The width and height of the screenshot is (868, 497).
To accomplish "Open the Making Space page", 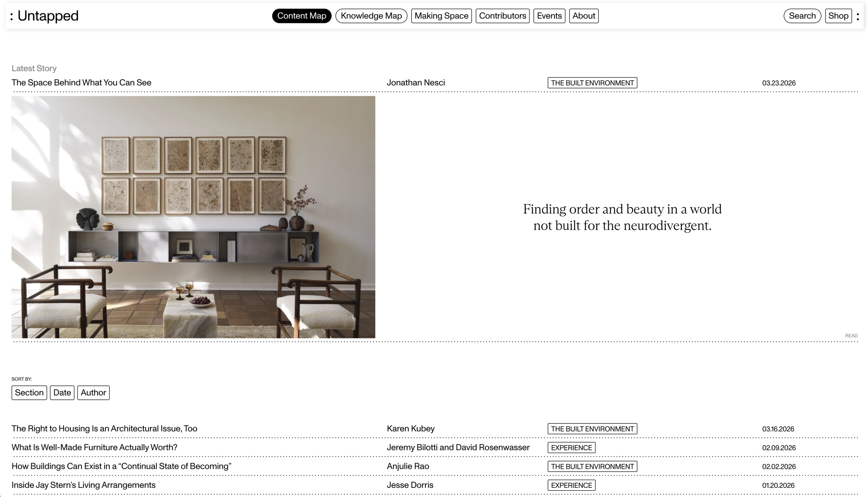I will point(441,16).
